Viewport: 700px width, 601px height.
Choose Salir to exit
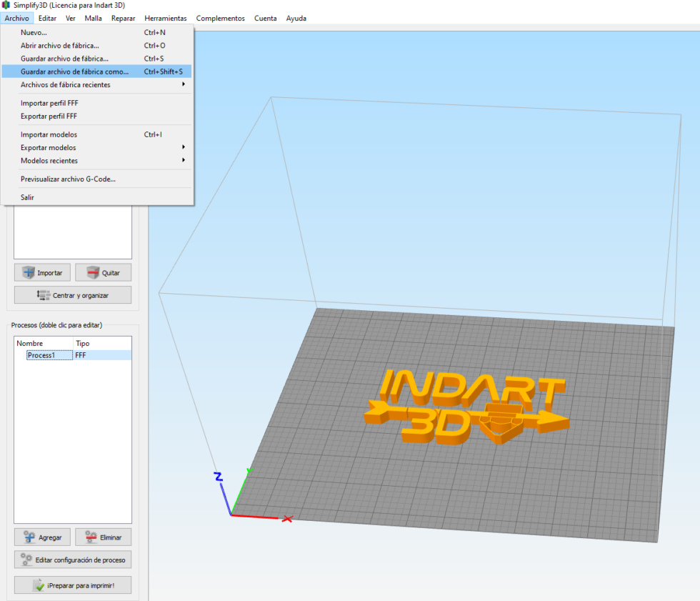(x=97, y=197)
